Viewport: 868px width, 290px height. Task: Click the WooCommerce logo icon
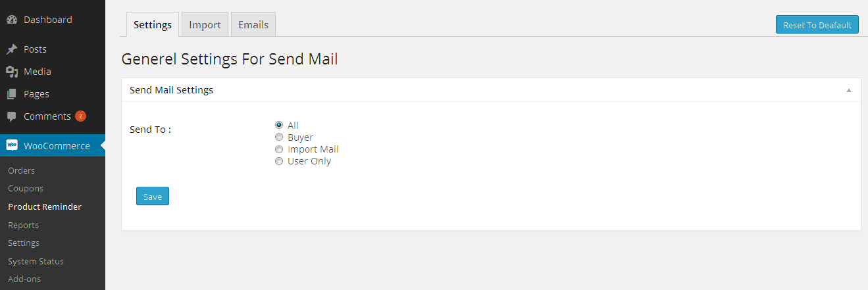[x=12, y=145]
